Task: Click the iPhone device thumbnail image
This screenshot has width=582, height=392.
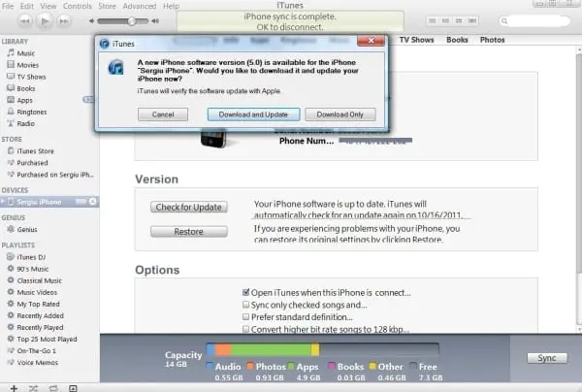Action: pos(213,138)
